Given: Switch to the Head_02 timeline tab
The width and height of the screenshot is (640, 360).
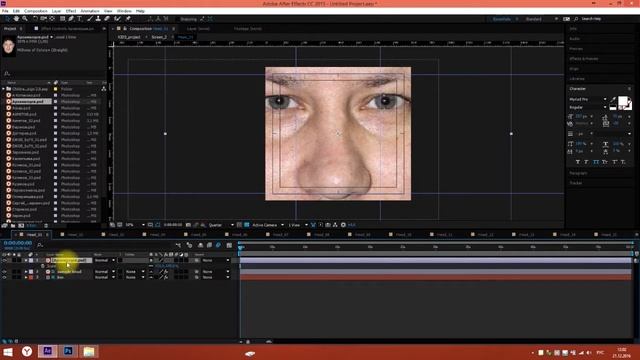Looking at the screenshot, I should click(75, 235).
